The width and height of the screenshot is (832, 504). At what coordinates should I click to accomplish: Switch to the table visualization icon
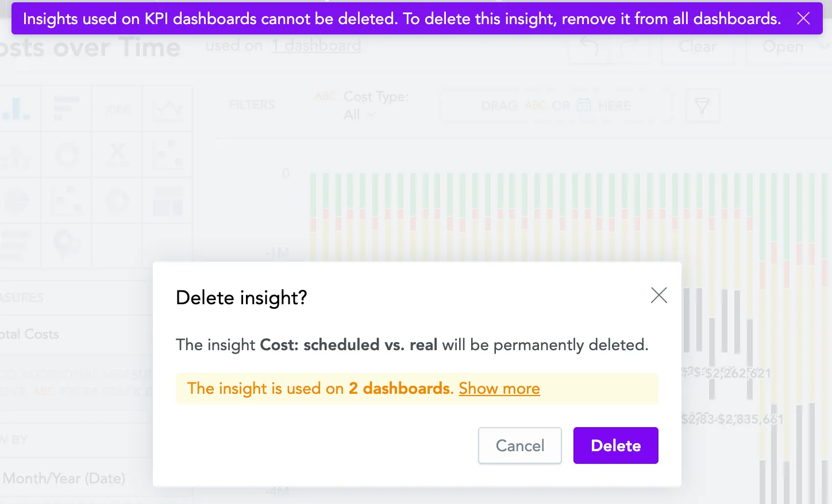[66, 108]
